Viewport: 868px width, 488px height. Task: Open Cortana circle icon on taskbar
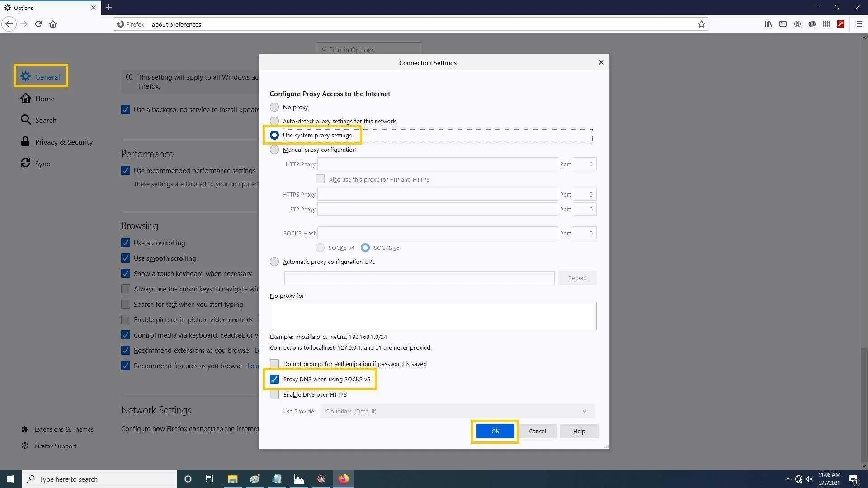pyautogui.click(x=188, y=479)
